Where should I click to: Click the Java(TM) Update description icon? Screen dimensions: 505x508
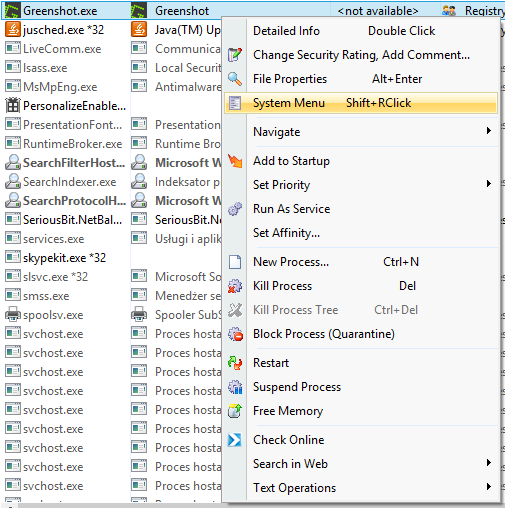(139, 30)
